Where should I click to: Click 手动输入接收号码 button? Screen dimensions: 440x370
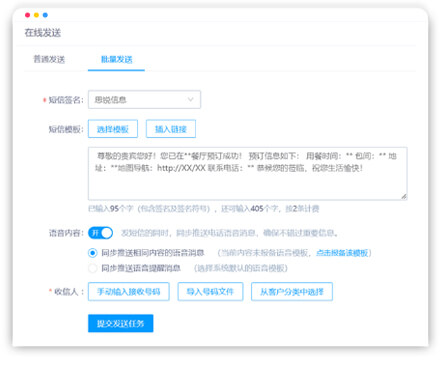129,292
